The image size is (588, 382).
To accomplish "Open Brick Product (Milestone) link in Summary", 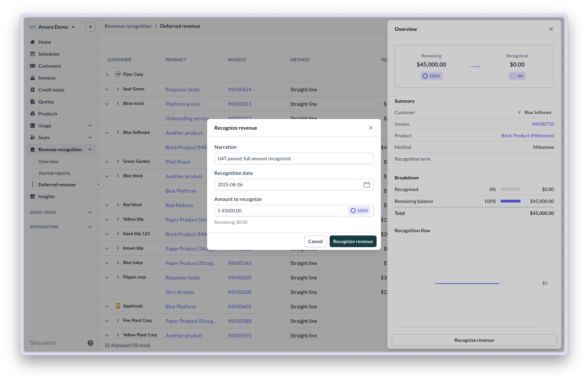I will pyautogui.click(x=528, y=135).
